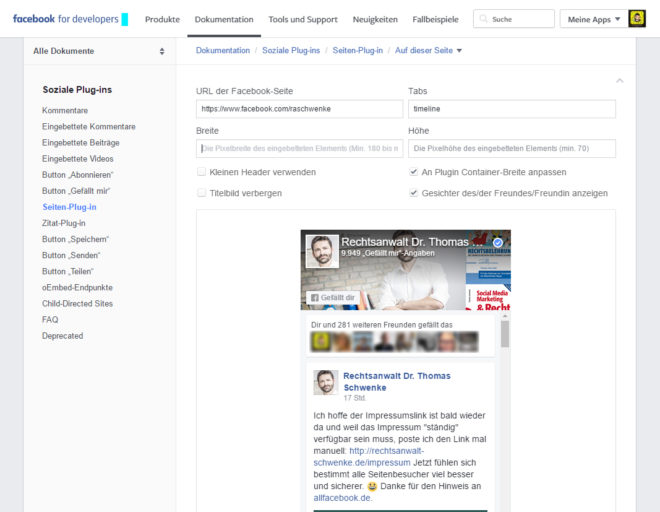Open Button Teilen page
This screenshot has height=512, width=660.
point(68,272)
